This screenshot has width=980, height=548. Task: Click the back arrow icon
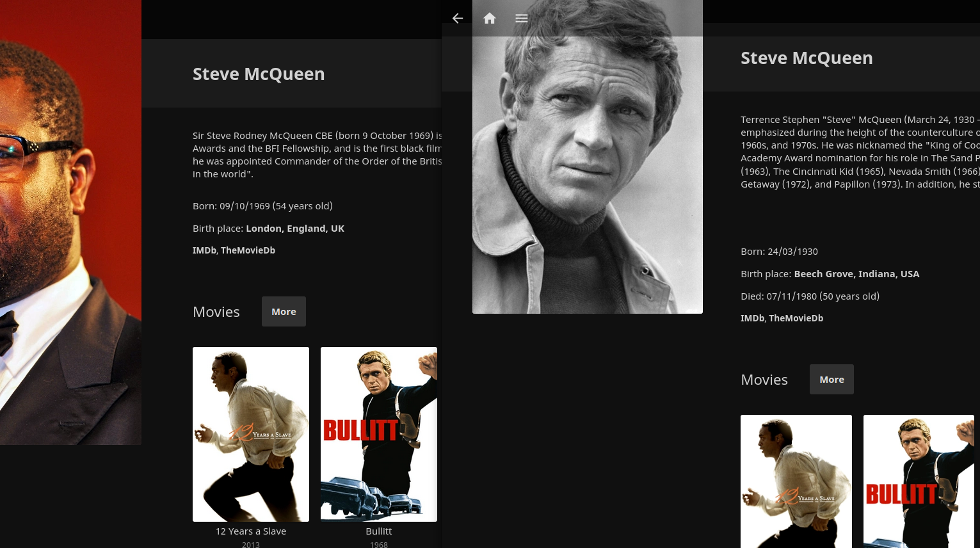[458, 19]
